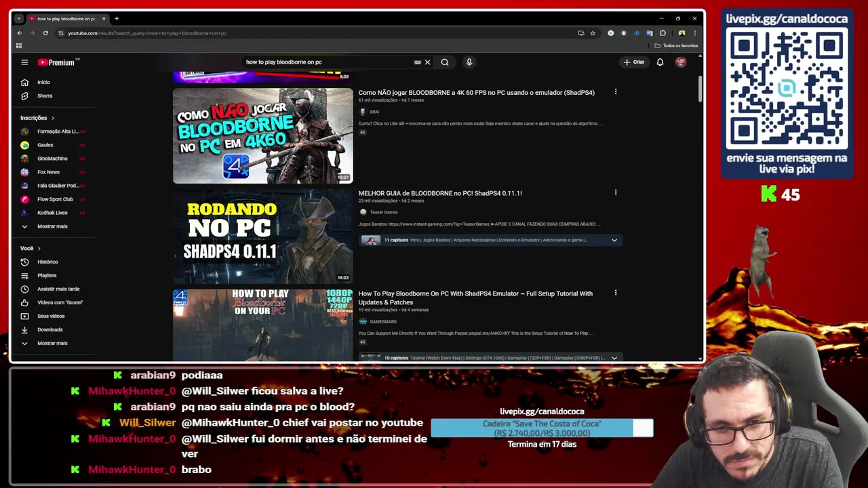This screenshot has width=868, height=488.
Task: Bookmark this page with the star icon
Action: [593, 33]
